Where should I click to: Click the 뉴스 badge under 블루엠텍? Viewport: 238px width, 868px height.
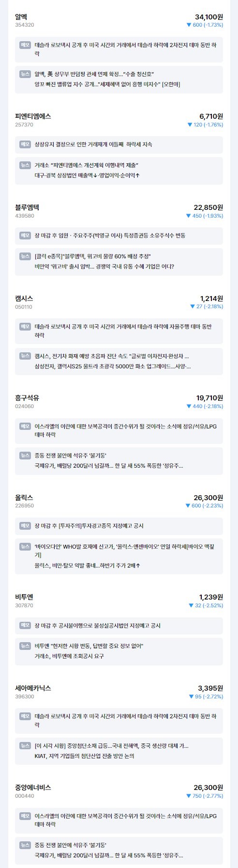[x=25, y=255]
